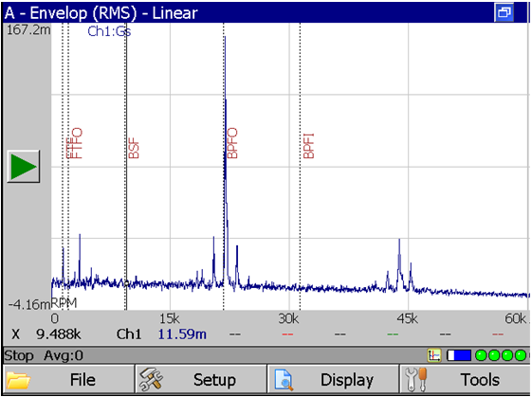Image resolution: width=532 pixels, height=397 pixels.
Task: Select the BPFO fault frequency marker
Action: [232, 143]
